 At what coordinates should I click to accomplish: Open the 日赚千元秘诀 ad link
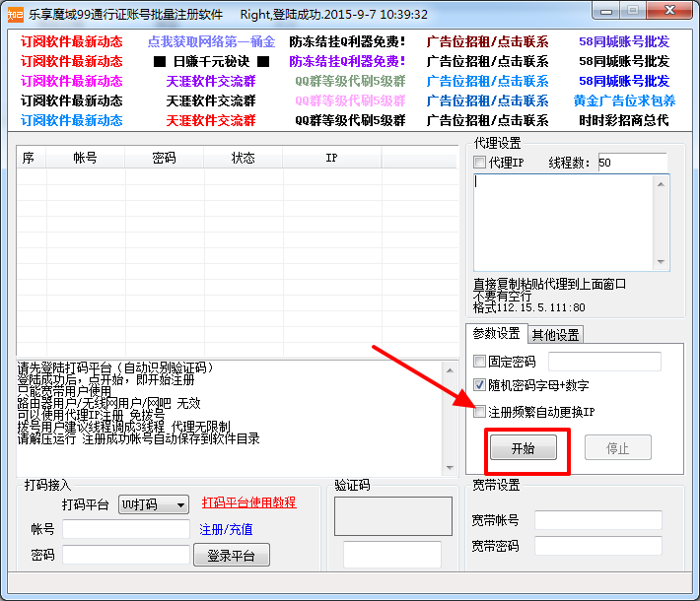pos(211,61)
